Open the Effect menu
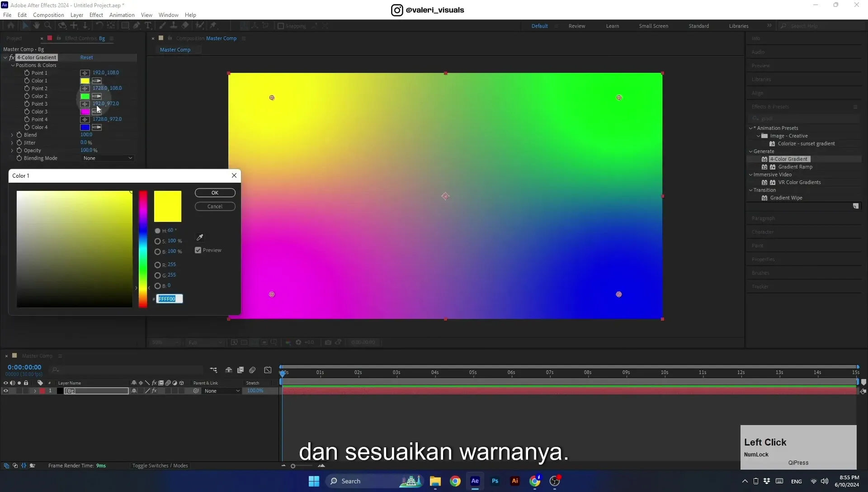Viewport: 868px width, 492px height. [96, 15]
